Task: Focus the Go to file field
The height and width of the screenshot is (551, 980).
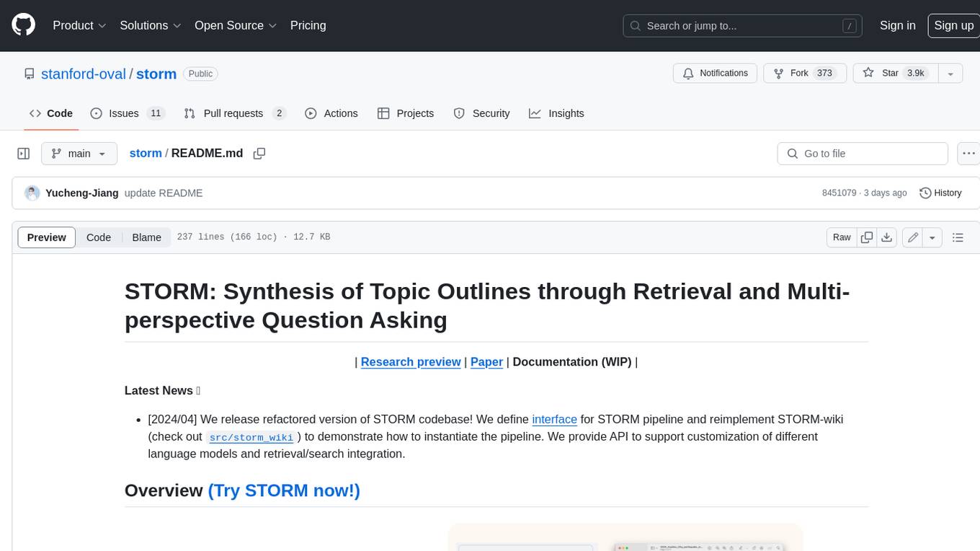Action: click(x=863, y=154)
